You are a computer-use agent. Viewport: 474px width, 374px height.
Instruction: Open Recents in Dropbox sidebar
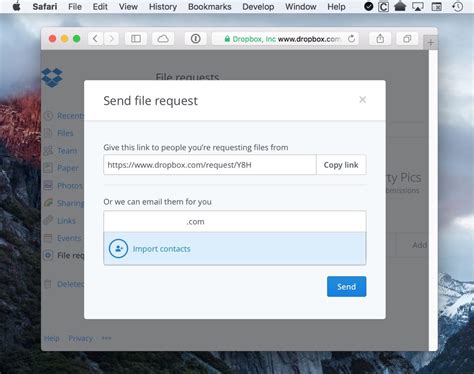pos(70,116)
